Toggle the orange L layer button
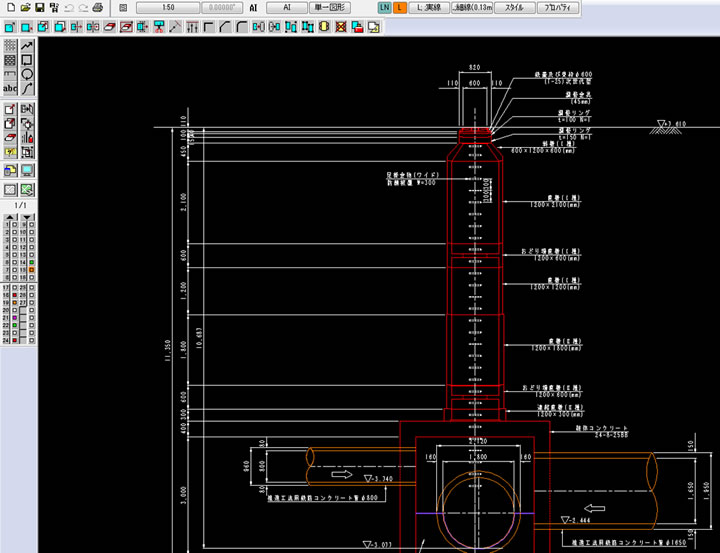 tap(400, 7)
